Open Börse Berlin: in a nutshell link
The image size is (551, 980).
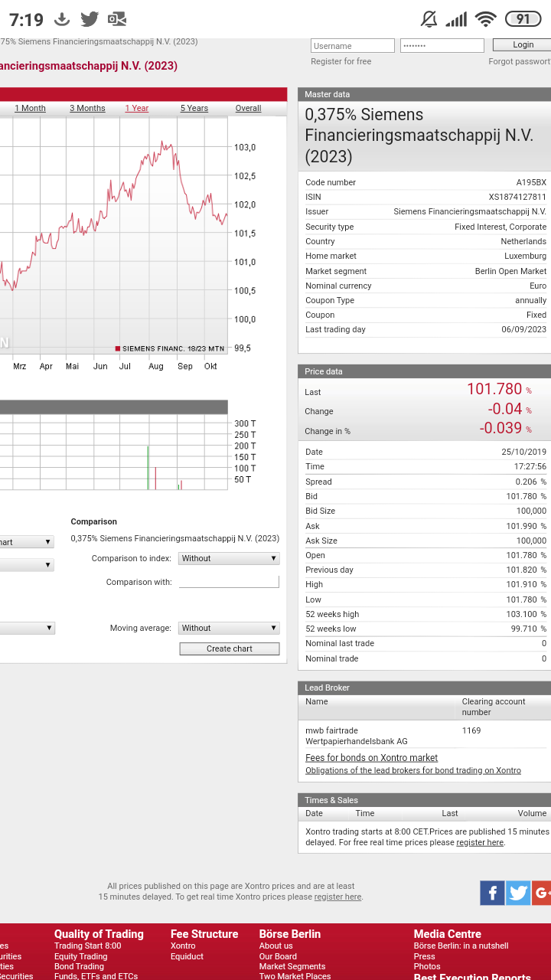461,946
